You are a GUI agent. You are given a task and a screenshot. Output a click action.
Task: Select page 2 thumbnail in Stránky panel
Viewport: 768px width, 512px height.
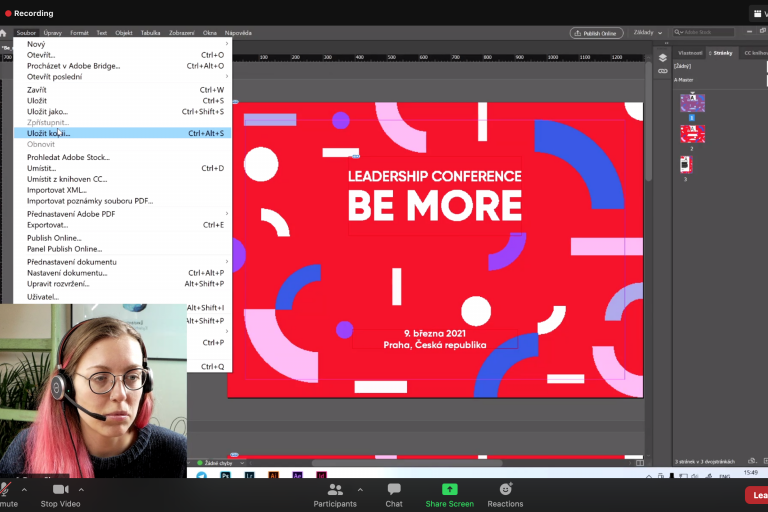(693, 134)
